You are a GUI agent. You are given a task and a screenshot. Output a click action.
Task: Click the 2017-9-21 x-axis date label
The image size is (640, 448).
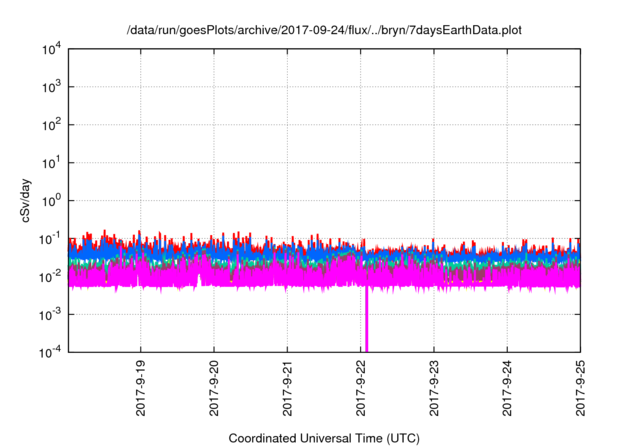point(287,388)
